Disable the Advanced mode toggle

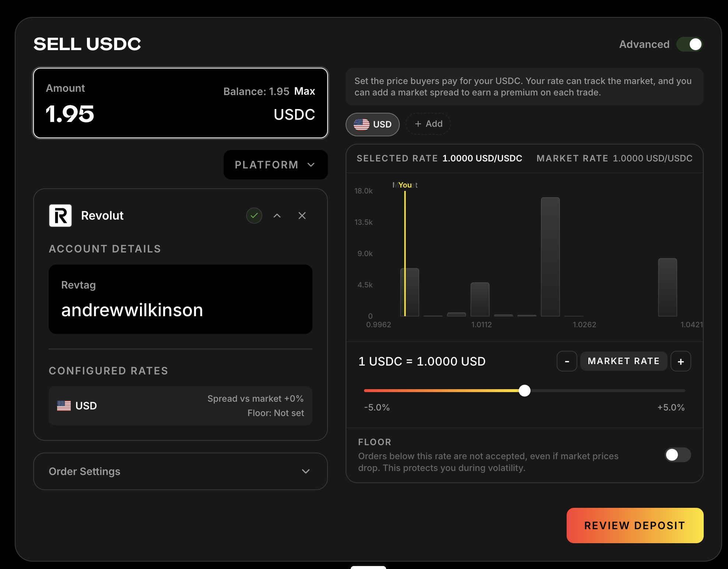tap(690, 44)
